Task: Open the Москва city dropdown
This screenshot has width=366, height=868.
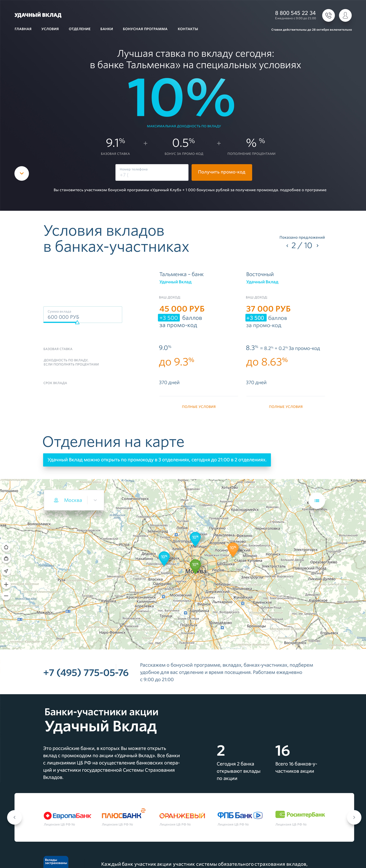Action: pos(74,500)
